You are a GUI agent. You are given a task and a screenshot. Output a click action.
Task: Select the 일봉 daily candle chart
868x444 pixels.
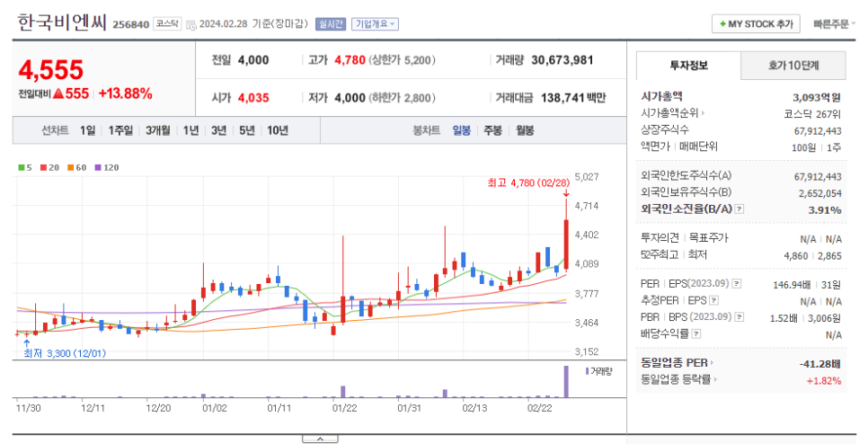tap(461, 130)
